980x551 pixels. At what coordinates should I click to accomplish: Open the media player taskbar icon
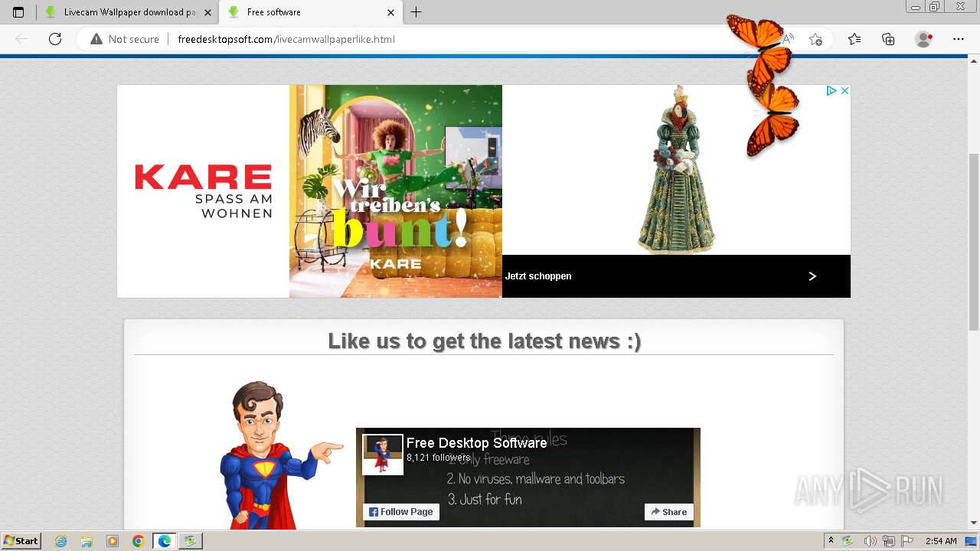113,541
